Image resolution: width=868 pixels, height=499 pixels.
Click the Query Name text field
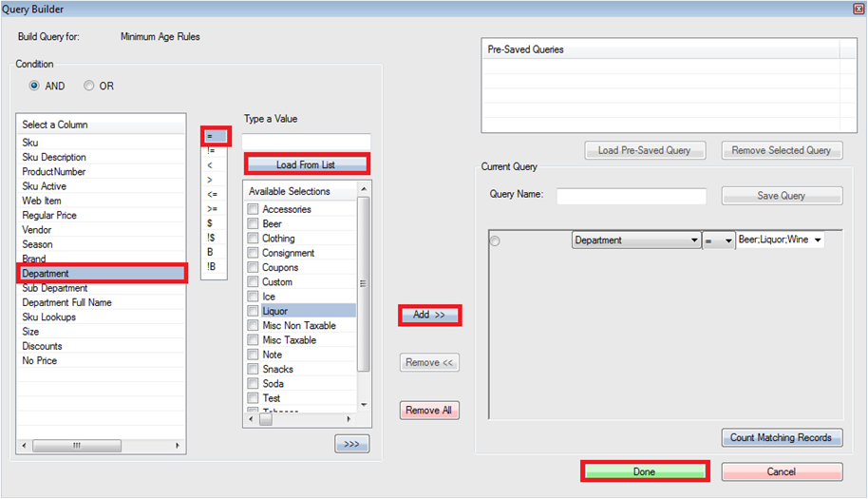tap(632, 196)
